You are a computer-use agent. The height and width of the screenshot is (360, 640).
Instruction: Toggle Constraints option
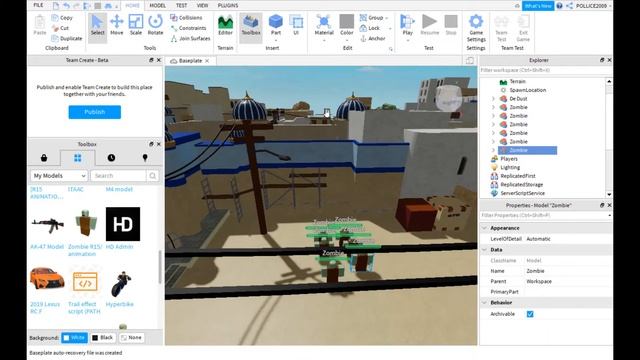(188, 28)
